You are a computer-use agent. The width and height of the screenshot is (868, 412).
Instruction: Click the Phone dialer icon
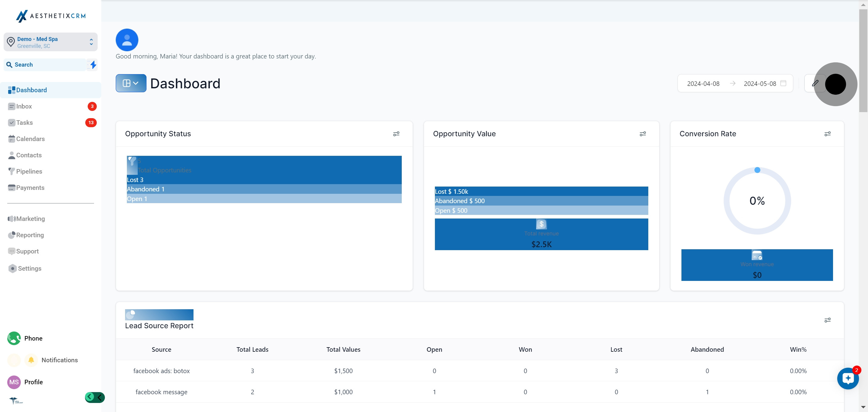(14, 338)
